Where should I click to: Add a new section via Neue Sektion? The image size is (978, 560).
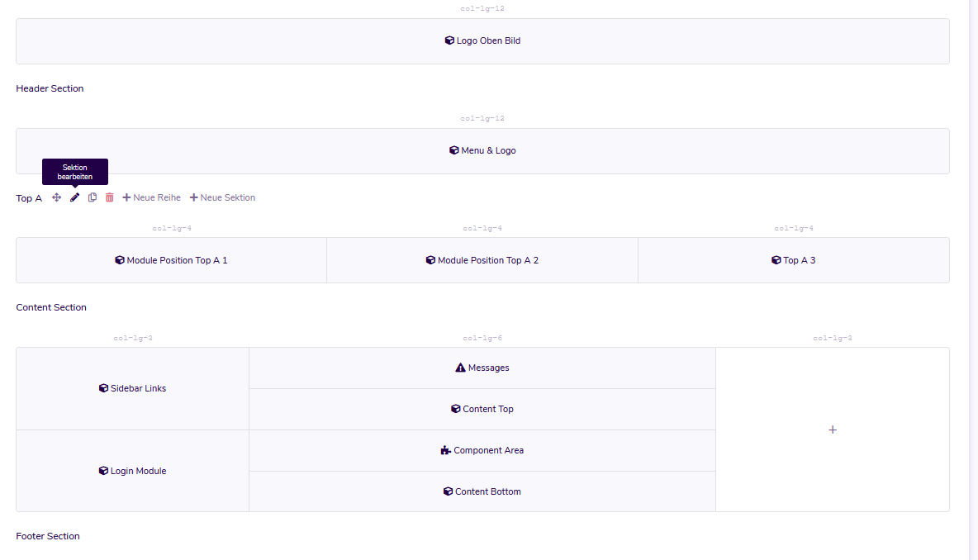click(x=222, y=197)
